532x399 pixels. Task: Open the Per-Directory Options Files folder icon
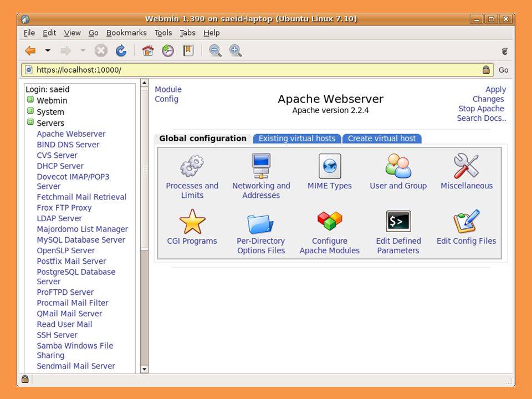click(260, 224)
